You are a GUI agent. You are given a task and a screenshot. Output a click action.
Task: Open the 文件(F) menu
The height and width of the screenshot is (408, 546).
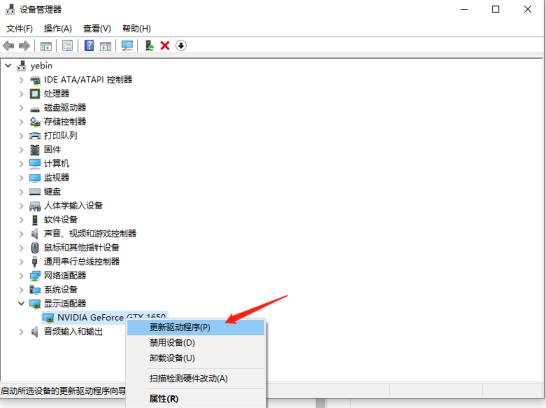point(19,29)
